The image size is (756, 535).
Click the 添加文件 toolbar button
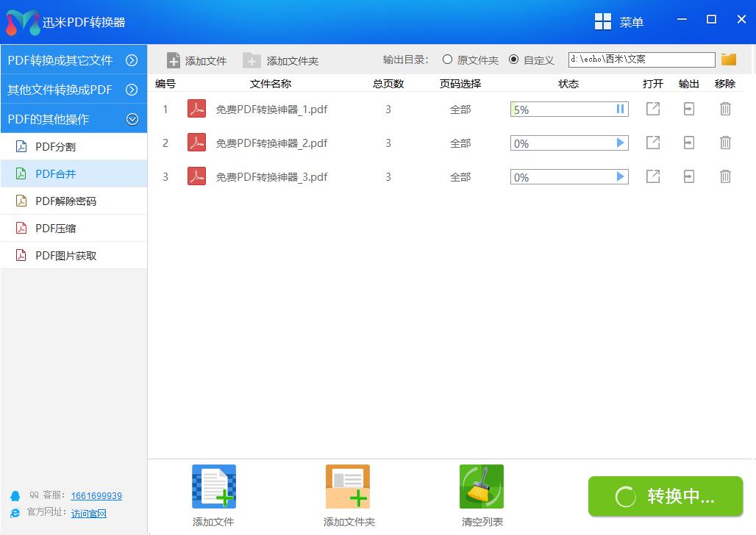click(x=196, y=60)
